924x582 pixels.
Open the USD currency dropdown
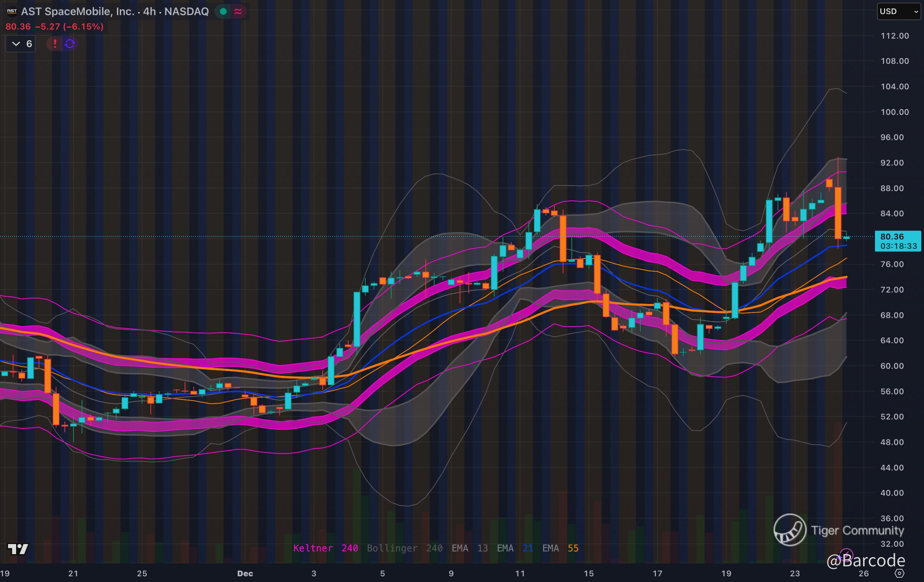click(899, 11)
